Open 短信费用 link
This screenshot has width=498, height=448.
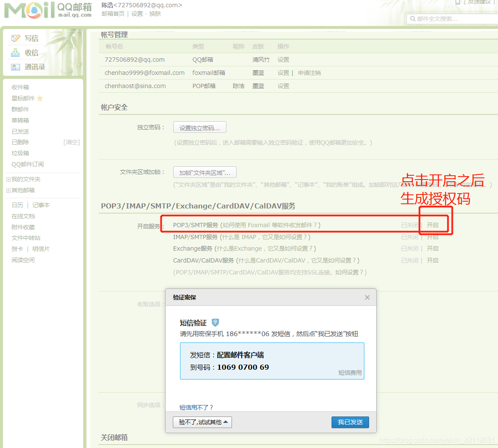(350, 372)
